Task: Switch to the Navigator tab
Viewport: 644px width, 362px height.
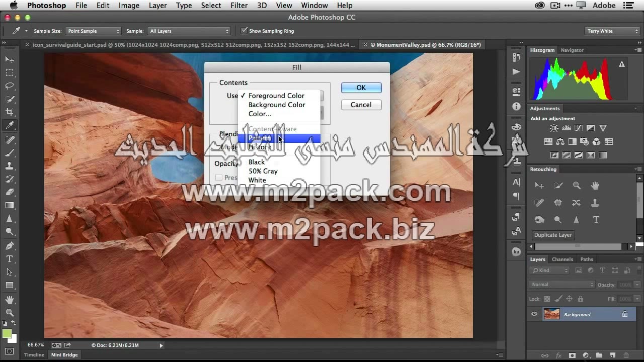Action: (x=572, y=50)
